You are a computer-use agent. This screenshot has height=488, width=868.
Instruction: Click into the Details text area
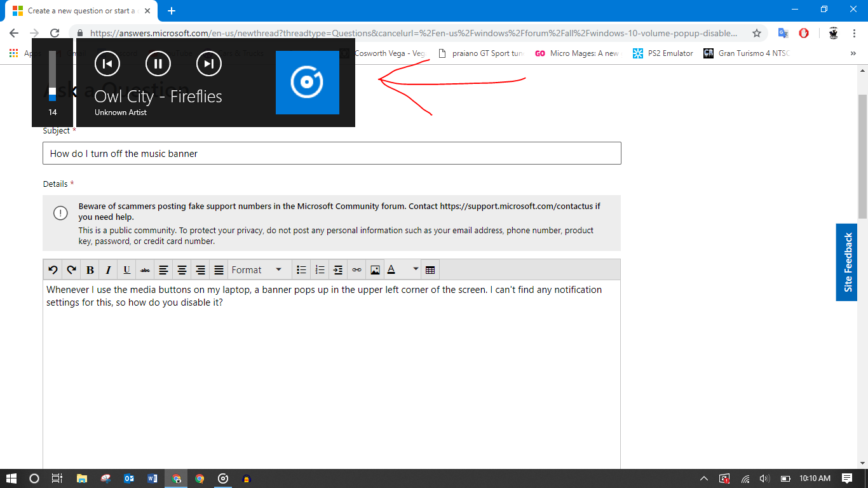pos(332,375)
